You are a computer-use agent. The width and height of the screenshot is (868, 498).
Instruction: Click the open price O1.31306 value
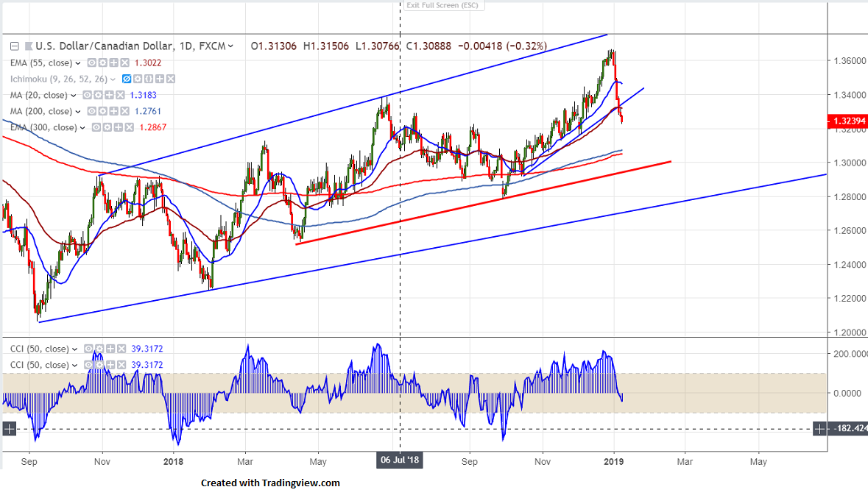coord(273,46)
